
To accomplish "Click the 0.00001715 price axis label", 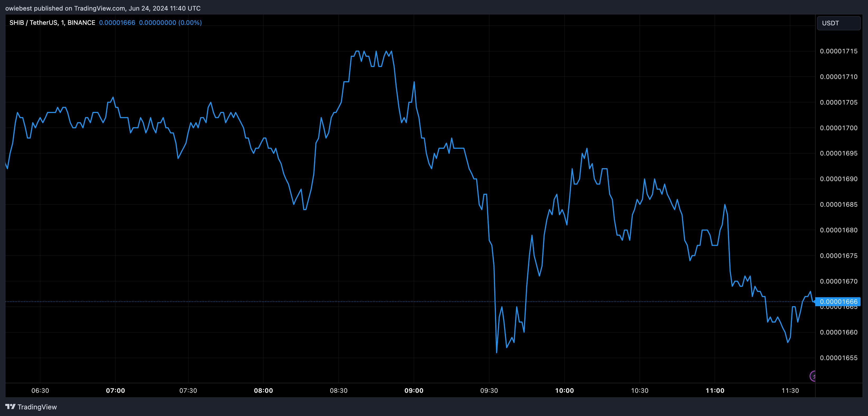I will [x=838, y=51].
